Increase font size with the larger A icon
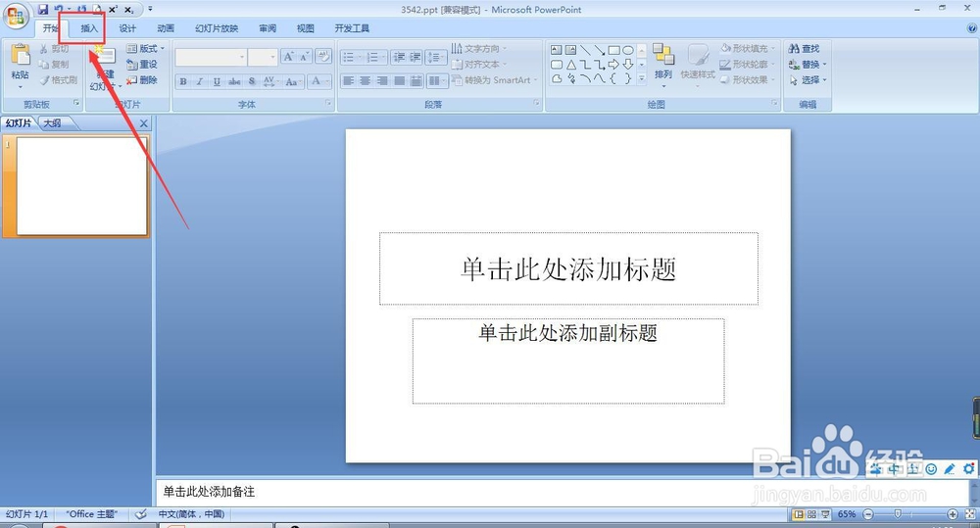The height and width of the screenshot is (528, 980). 288,57
